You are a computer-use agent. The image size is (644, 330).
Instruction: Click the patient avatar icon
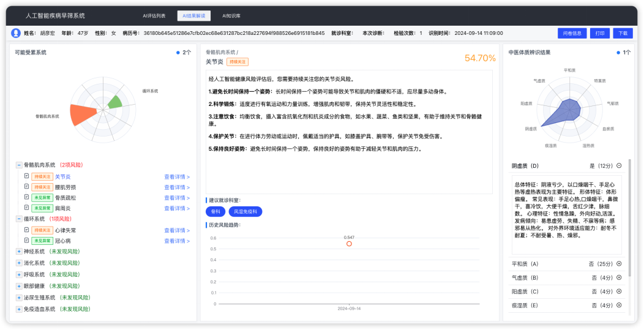pos(15,33)
